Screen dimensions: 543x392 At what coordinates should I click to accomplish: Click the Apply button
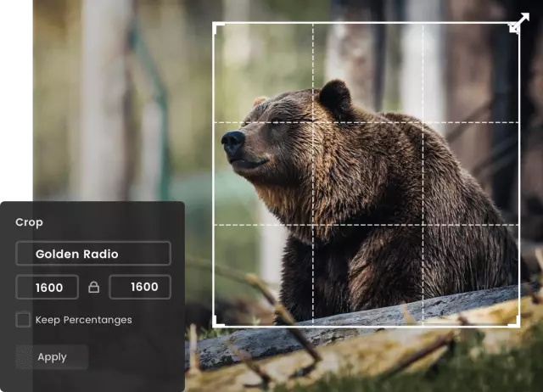point(52,357)
